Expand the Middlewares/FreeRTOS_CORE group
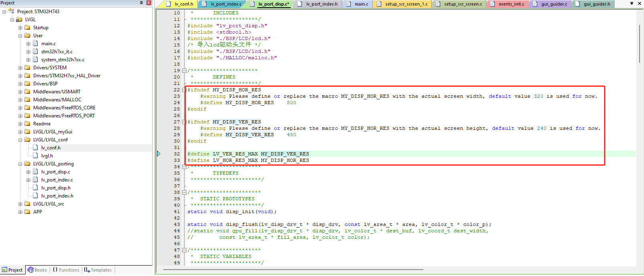The width and height of the screenshot is (644, 276). pyautogui.click(x=20, y=108)
